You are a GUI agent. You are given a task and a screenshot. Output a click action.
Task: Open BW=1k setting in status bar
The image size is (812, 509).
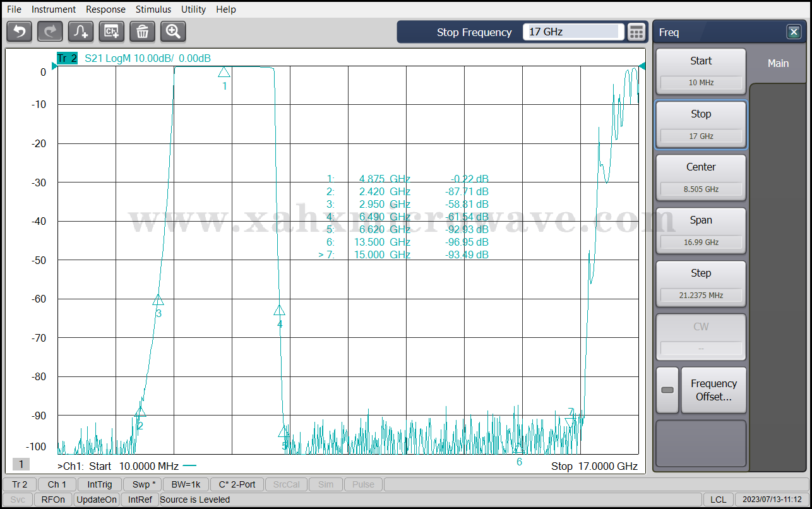pos(185,484)
